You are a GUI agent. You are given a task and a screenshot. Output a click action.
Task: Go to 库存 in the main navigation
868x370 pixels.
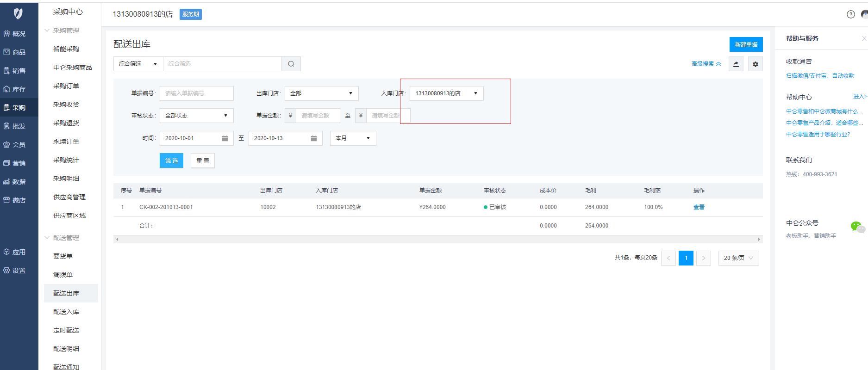coord(19,89)
